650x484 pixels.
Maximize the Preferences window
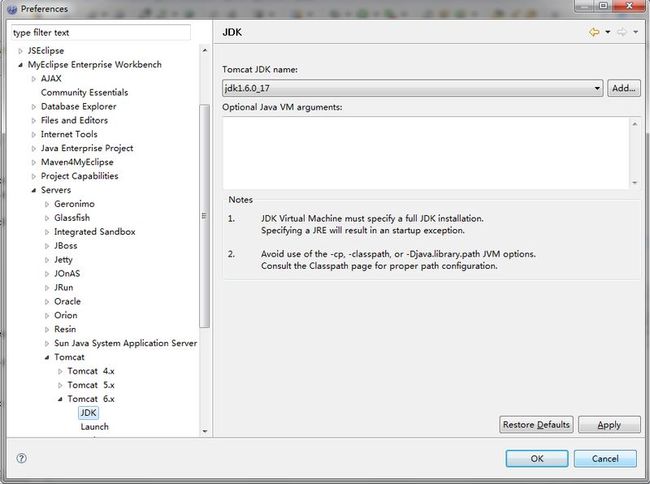click(604, 6)
